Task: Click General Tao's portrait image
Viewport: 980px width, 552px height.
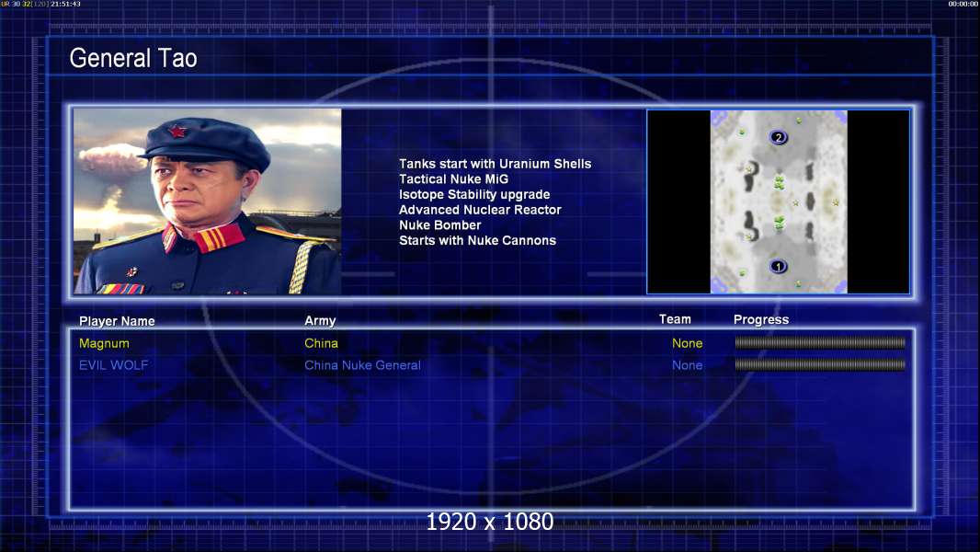Action: point(208,201)
